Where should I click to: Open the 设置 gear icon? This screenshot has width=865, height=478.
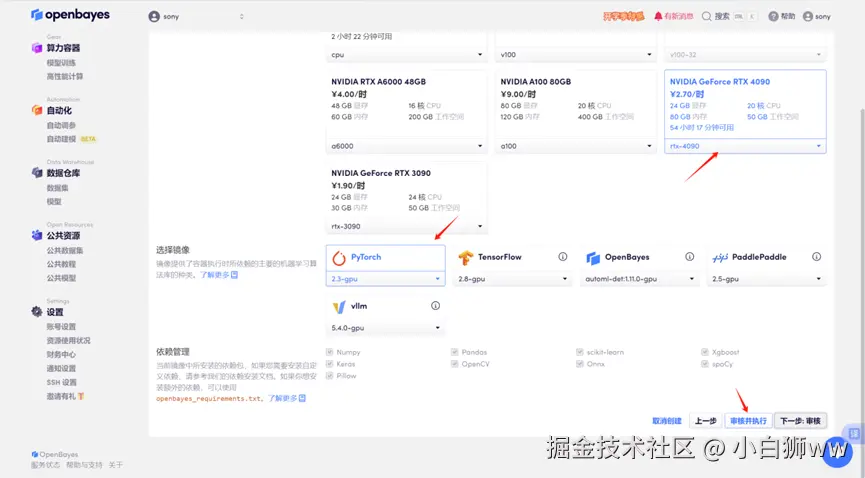click(37, 312)
